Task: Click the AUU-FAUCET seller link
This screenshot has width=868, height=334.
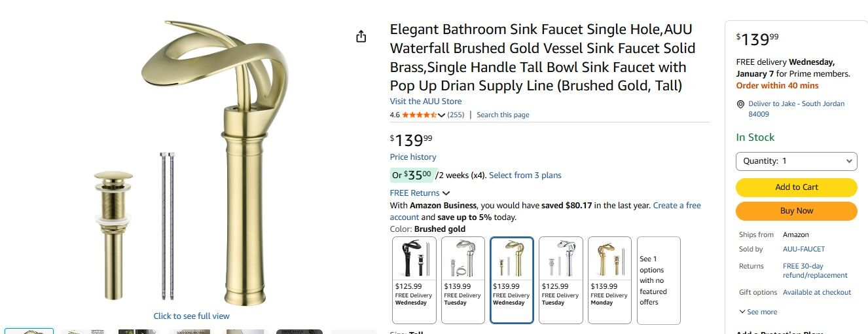Action: (804, 250)
